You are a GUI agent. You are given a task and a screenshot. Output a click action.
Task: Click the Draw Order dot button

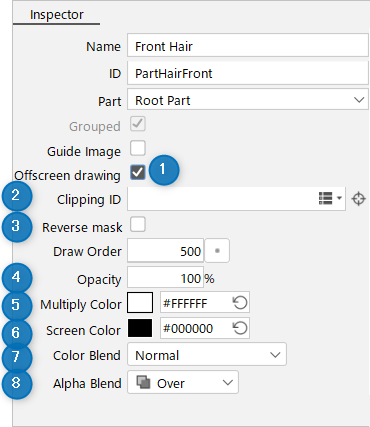[x=217, y=251]
